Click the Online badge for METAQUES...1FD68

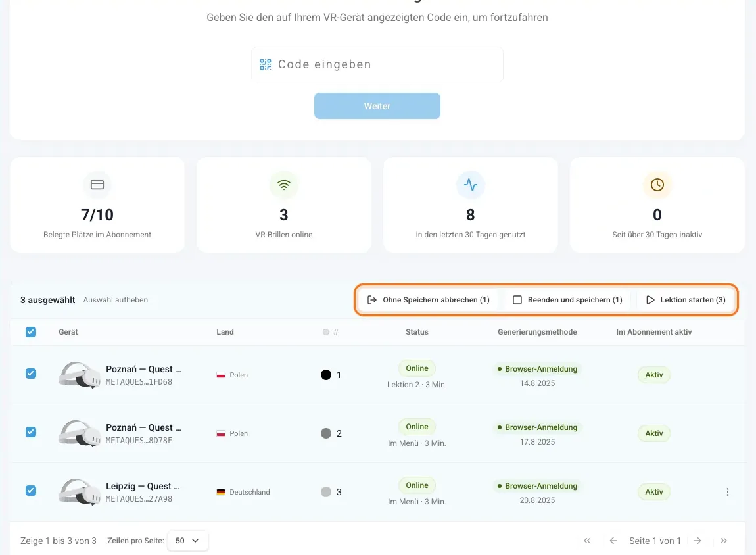pyautogui.click(x=417, y=368)
